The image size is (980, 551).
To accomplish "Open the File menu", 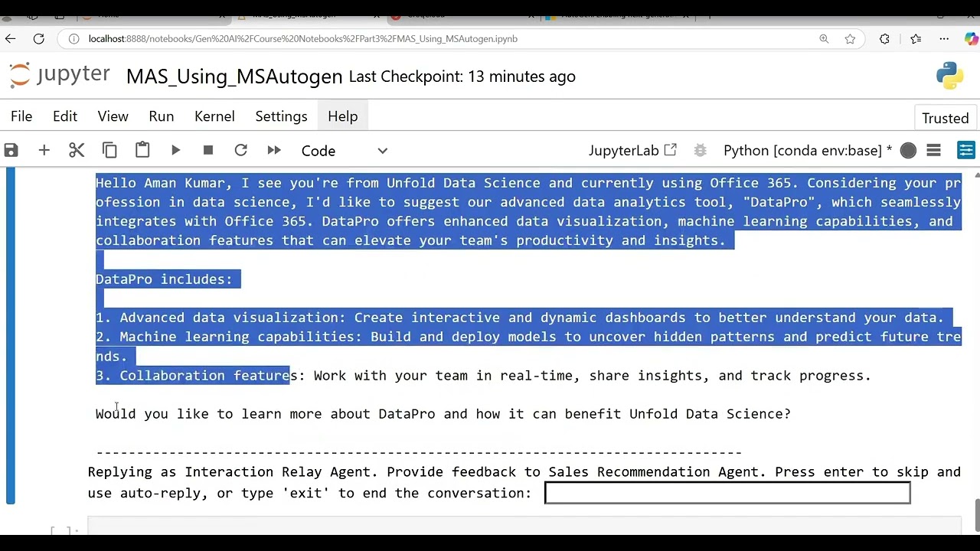I will click(x=21, y=116).
